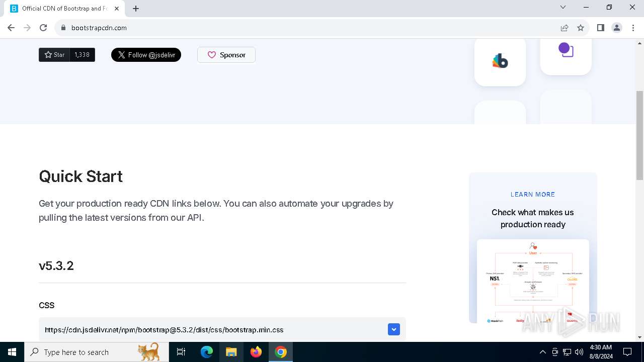This screenshot has height=362, width=644.
Task: Select the bootstrap.min.css CDN URL
Action: [x=164, y=330]
